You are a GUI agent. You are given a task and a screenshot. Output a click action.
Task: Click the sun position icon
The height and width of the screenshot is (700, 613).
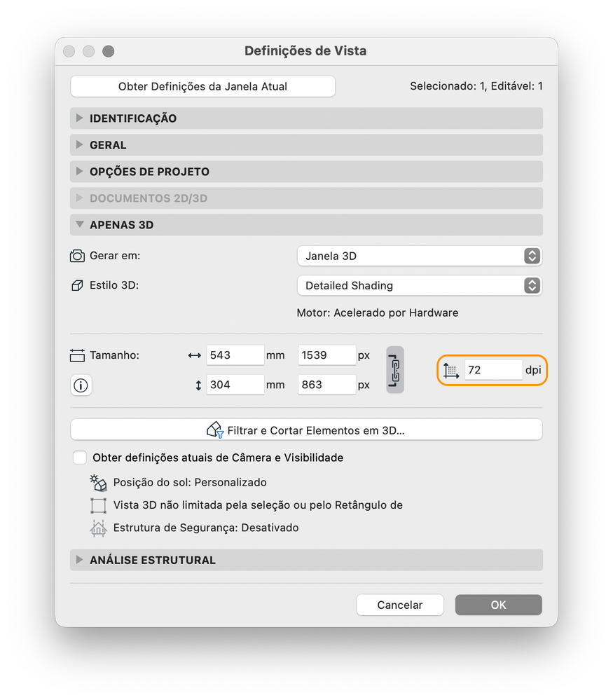98,482
